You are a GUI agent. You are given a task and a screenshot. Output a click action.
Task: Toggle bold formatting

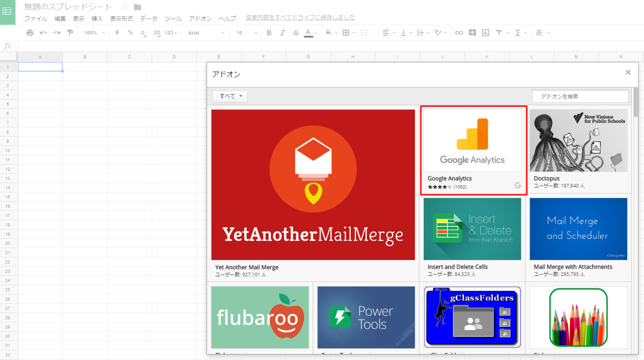(x=269, y=33)
